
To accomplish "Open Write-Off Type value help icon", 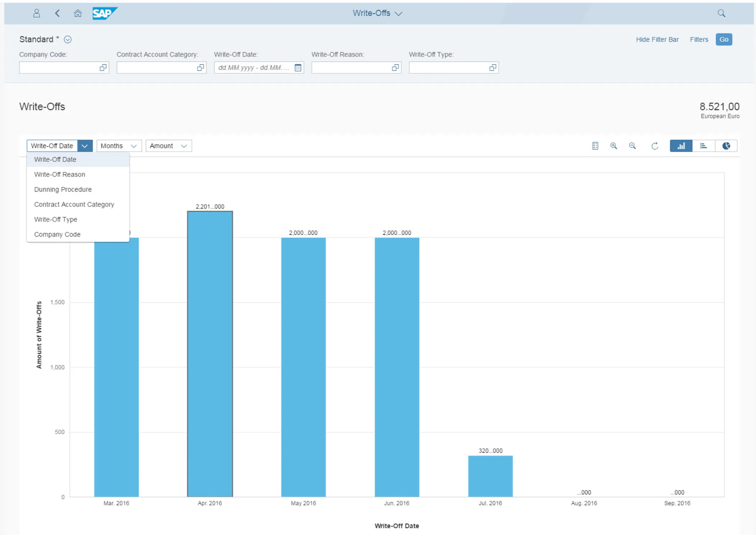I will click(x=493, y=68).
